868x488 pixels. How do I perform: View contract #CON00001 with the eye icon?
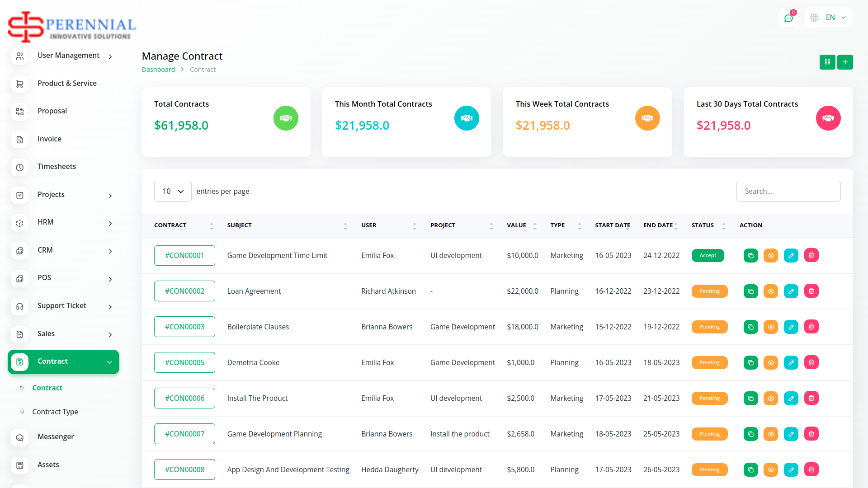(x=771, y=256)
